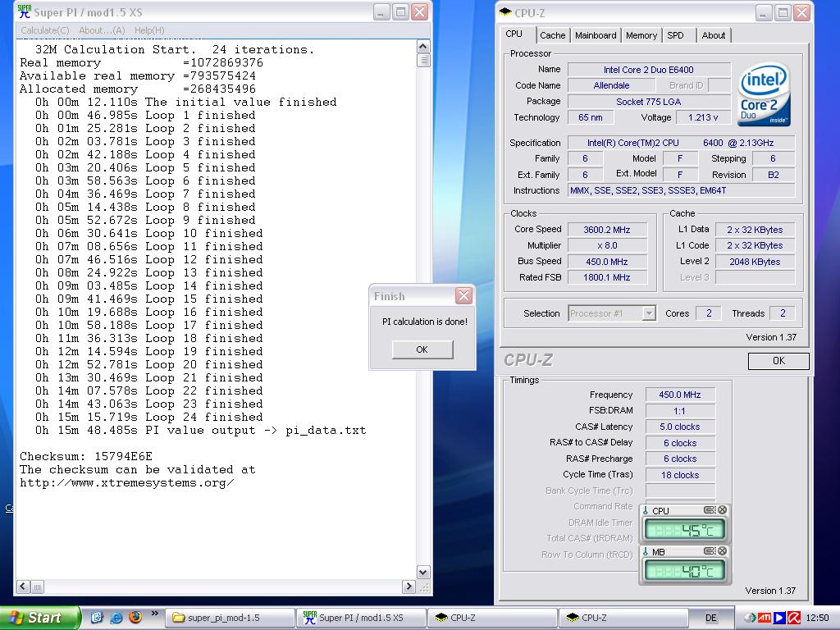Image resolution: width=840 pixels, height=630 pixels.
Task: Click Avira antivirus tray icon
Action: [794, 618]
